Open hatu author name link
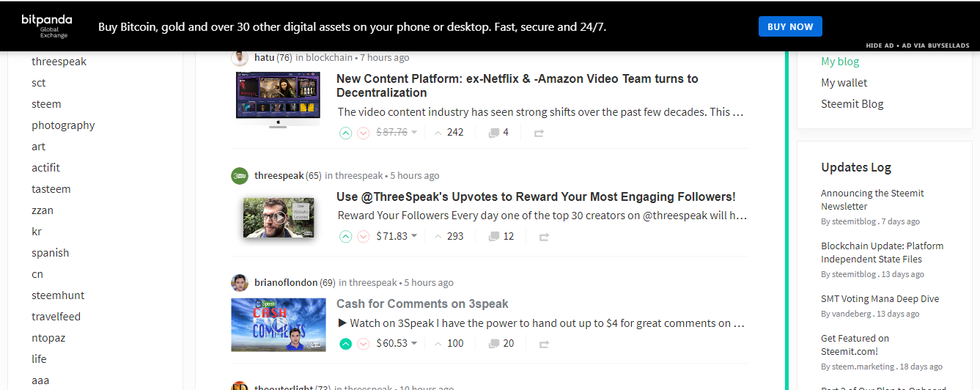Screen dimensions: 980x390 coord(264,58)
